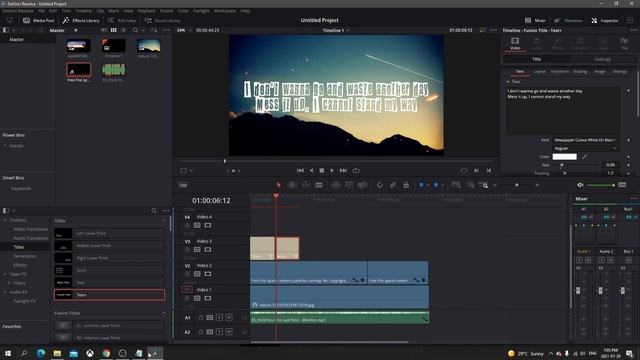Image resolution: width=640 pixels, height=360 pixels.
Task: Click the Play button in viewer transport
Action: pos(332,170)
